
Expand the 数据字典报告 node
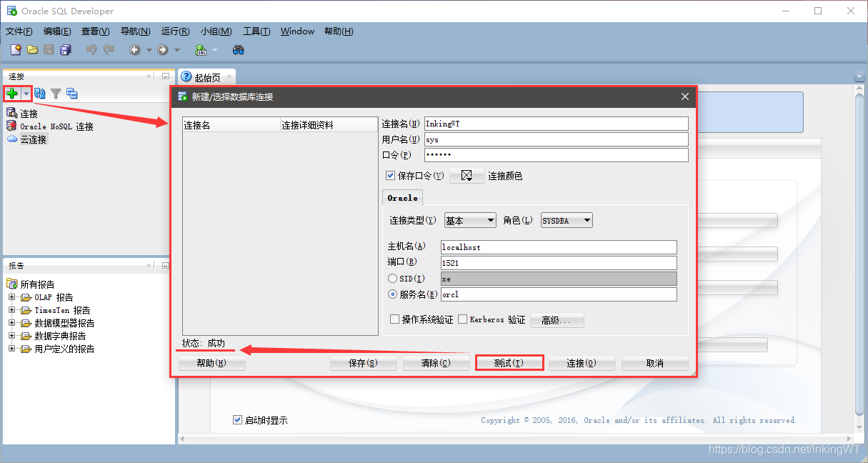(11, 336)
